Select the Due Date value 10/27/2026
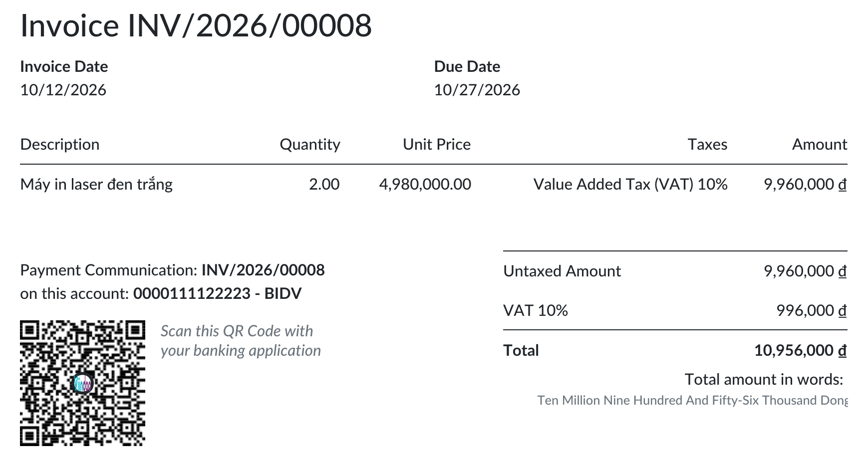 [x=477, y=90]
